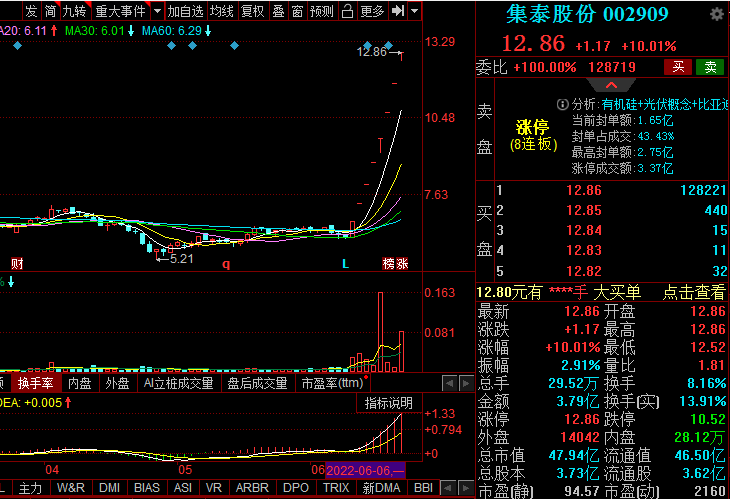The image size is (730, 499).
Task: Select the DMI indicator tab
Action: (109, 488)
